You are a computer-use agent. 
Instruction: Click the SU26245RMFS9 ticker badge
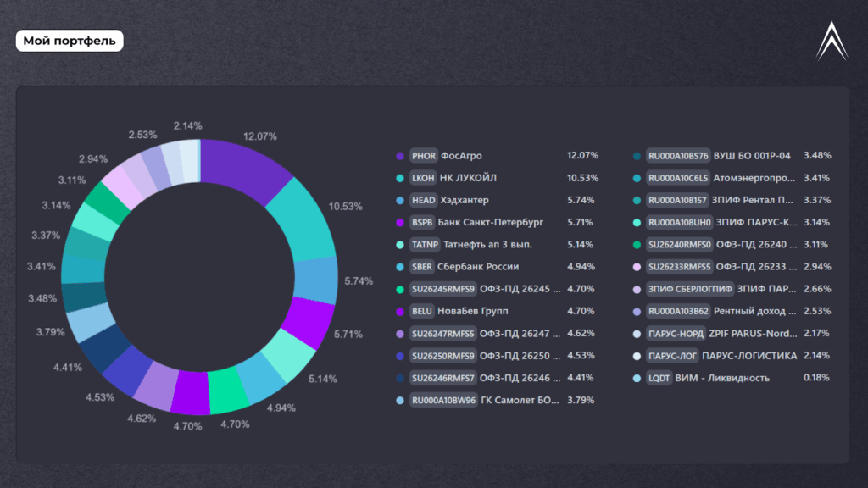[x=442, y=289]
